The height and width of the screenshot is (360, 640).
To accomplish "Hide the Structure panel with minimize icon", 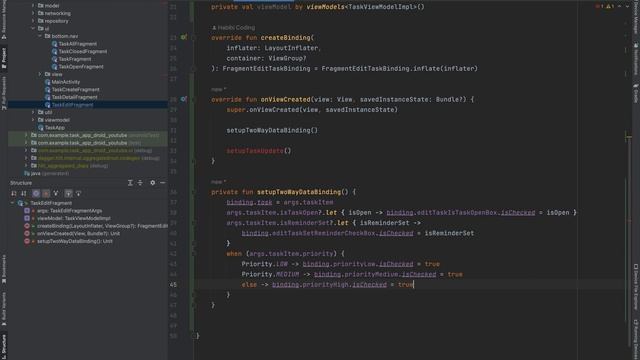I will (162, 183).
